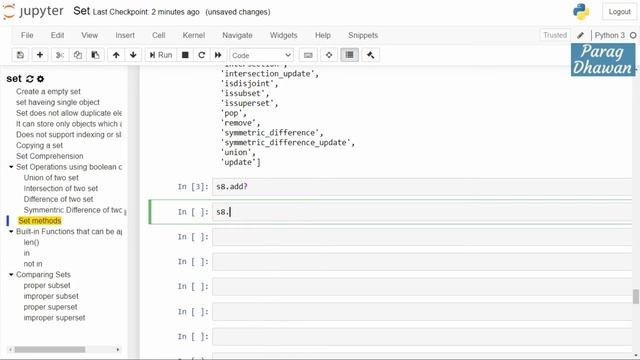Collapse Built-in Functions section

point(11,231)
